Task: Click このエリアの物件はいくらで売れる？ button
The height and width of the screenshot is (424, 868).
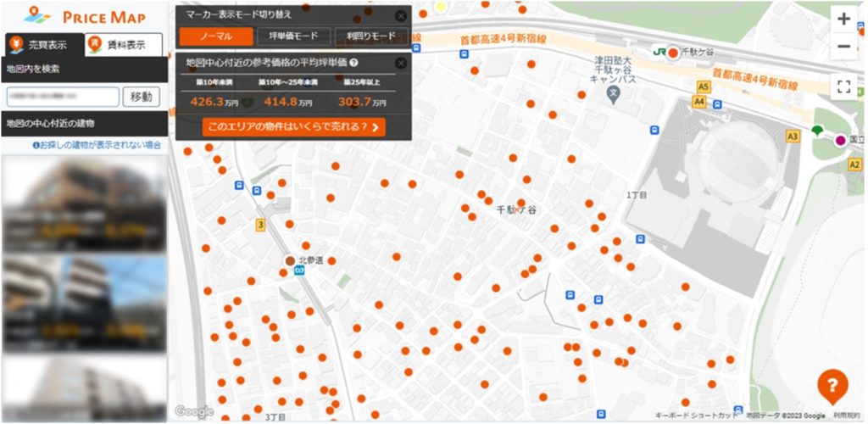Action: [x=294, y=126]
